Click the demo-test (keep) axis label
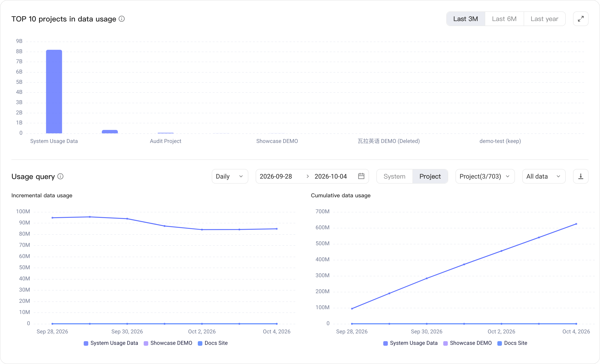Screen dimensions: 600x364 tap(500, 141)
